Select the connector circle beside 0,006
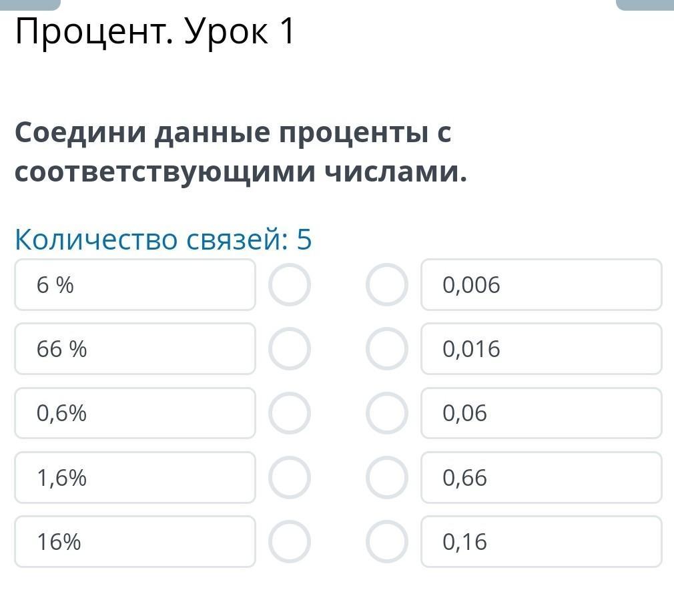 point(387,284)
